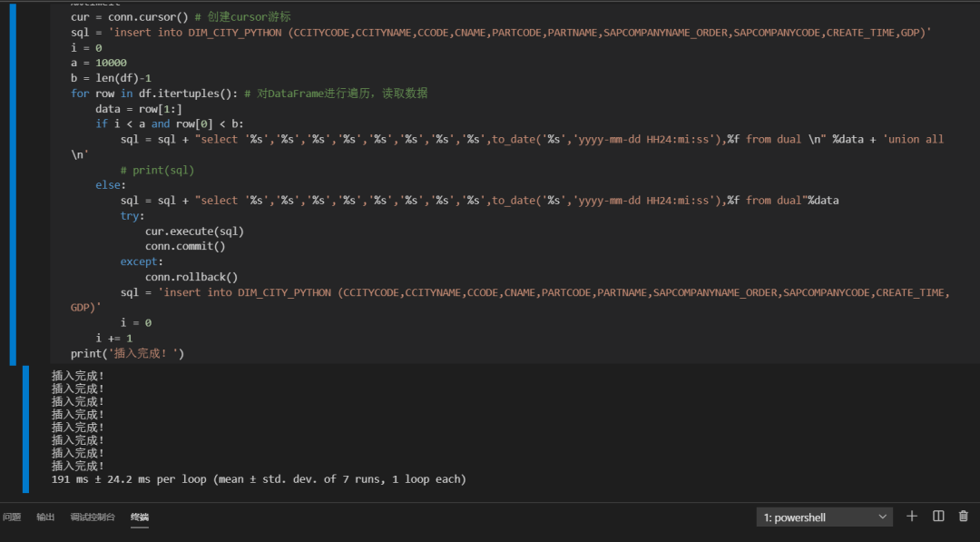This screenshot has height=542, width=980.
Task: Click the final print('插入完成！') statement
Action: 127,353
